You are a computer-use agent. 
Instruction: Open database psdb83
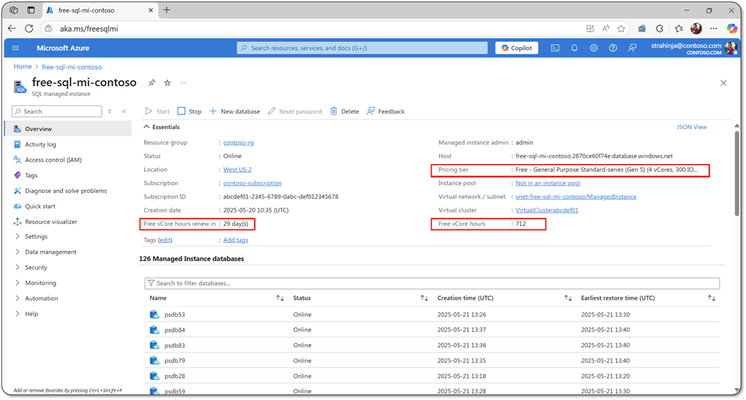coord(175,346)
